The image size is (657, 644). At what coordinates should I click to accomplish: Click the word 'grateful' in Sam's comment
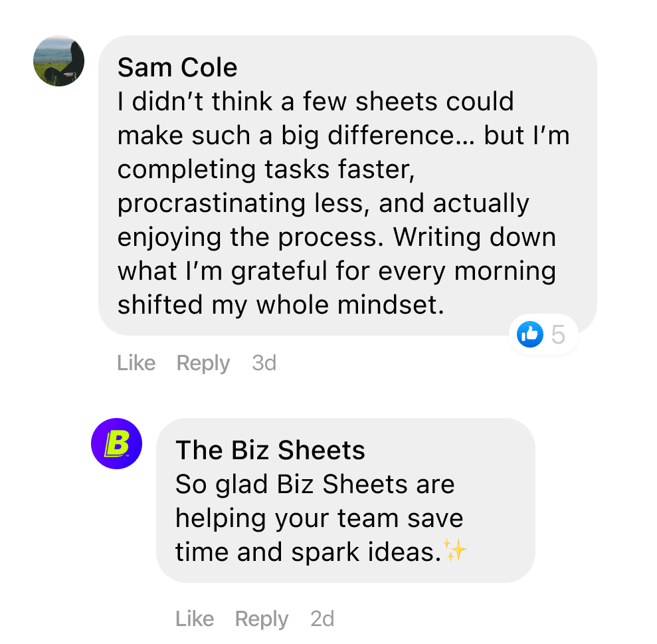pyautogui.click(x=278, y=272)
